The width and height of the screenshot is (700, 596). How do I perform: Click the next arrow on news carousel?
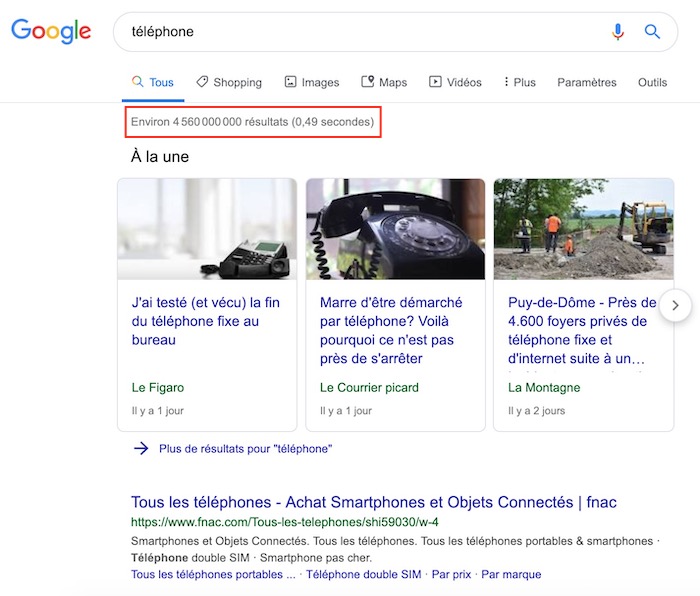click(676, 305)
